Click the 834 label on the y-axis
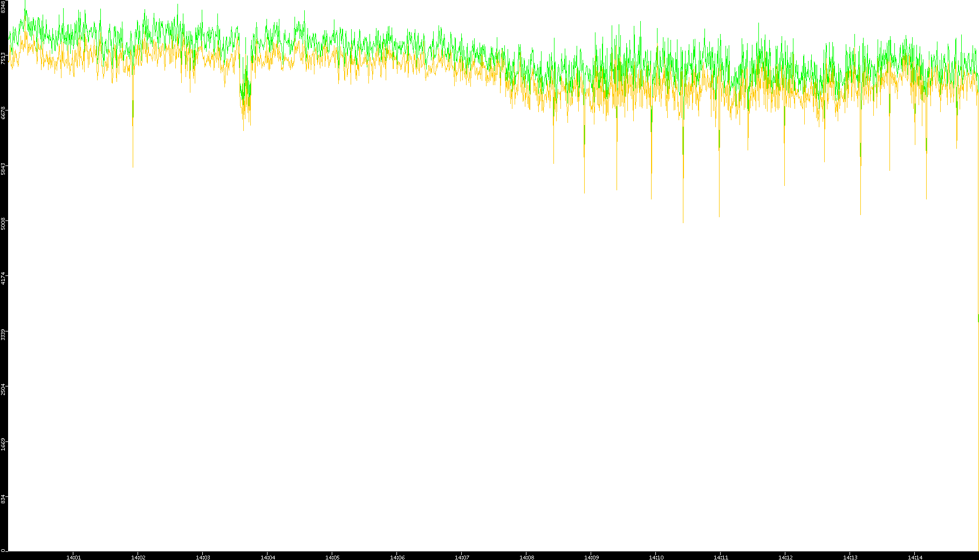 tap(3, 499)
